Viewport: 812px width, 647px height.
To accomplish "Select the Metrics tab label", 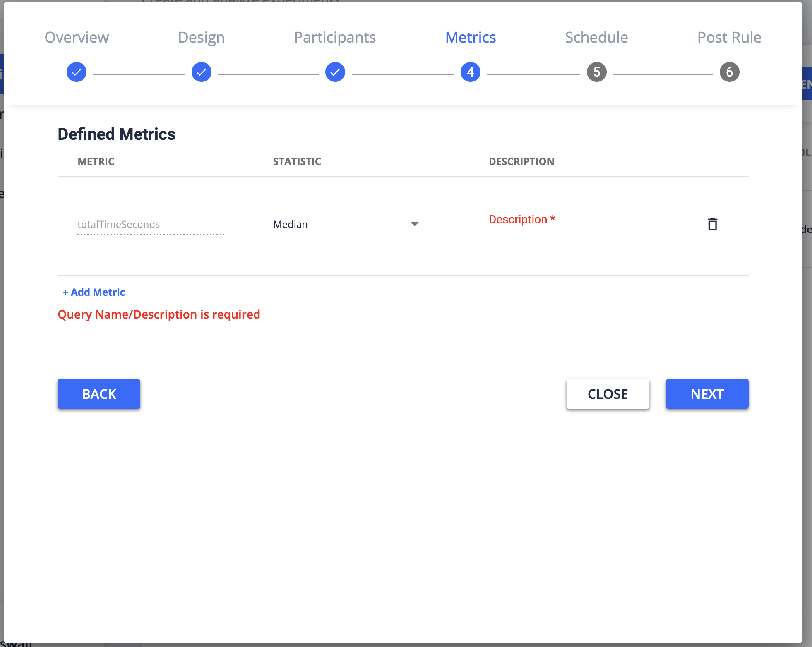I will 471,37.
